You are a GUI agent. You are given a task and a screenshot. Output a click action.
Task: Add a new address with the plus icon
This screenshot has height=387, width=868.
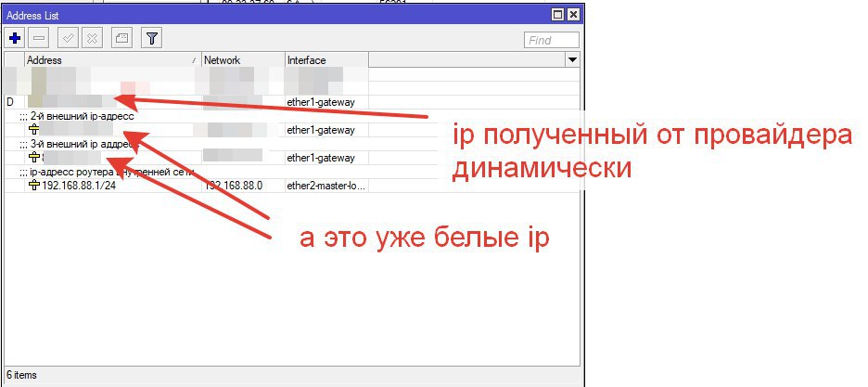[15, 38]
